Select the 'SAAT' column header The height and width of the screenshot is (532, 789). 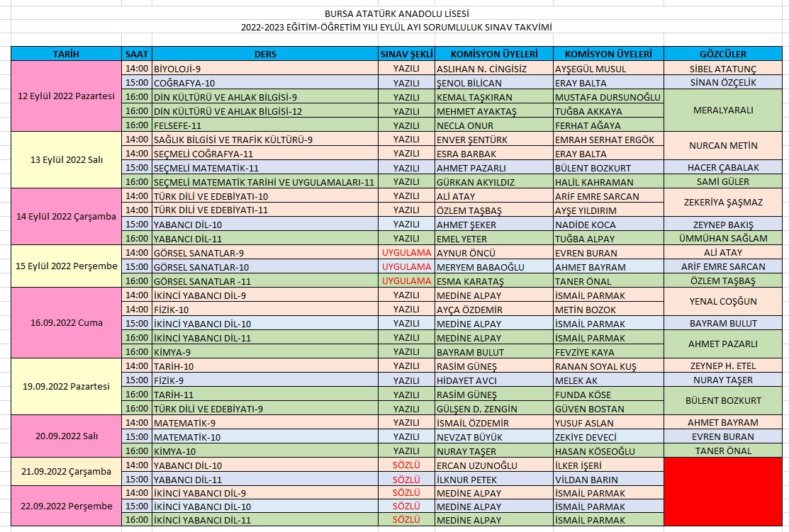[136, 54]
